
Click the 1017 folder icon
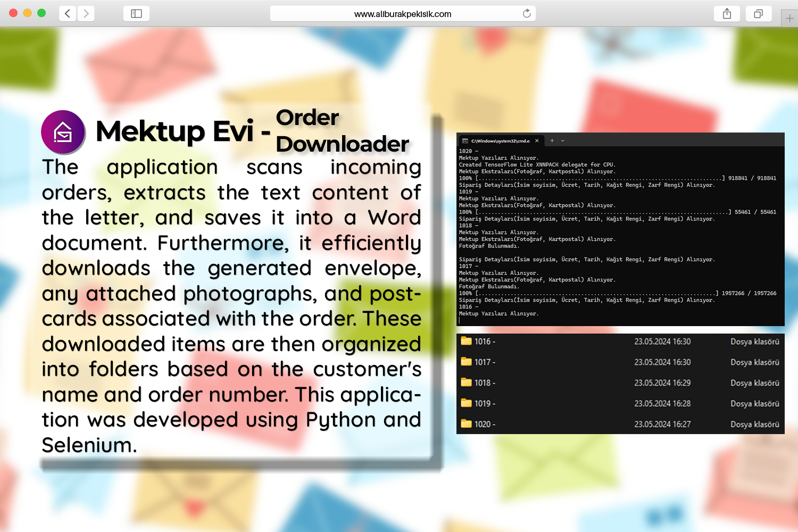pos(467,362)
